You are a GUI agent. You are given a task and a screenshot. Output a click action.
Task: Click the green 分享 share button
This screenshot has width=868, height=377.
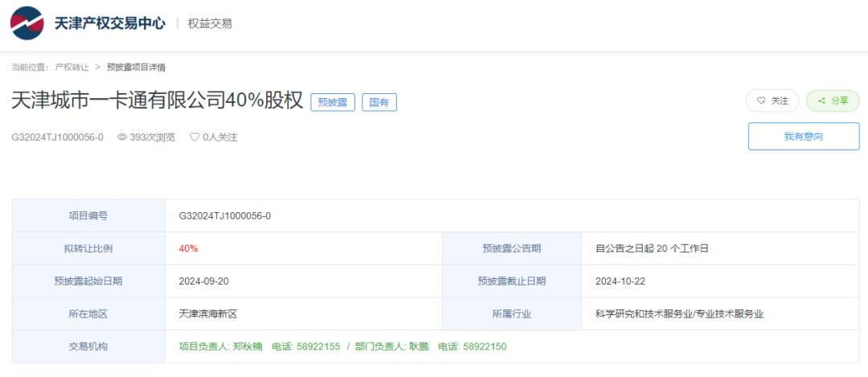833,100
